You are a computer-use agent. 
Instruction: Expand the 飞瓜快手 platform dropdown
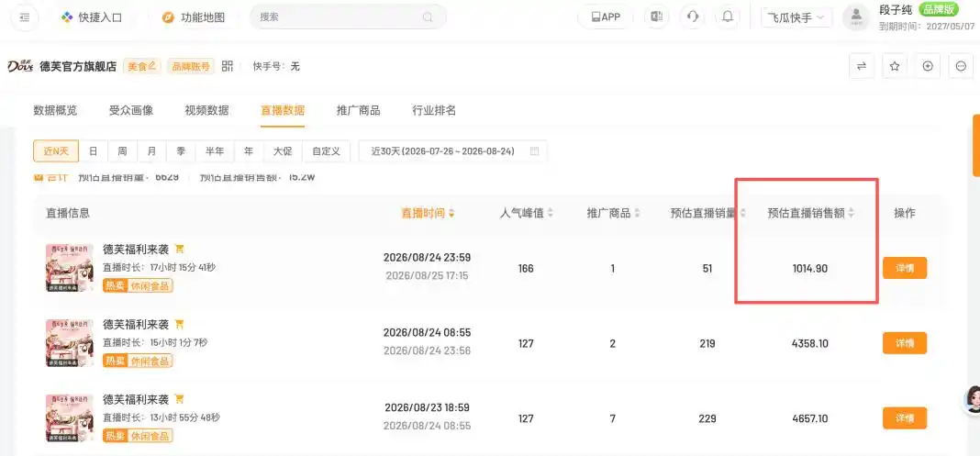click(x=796, y=17)
